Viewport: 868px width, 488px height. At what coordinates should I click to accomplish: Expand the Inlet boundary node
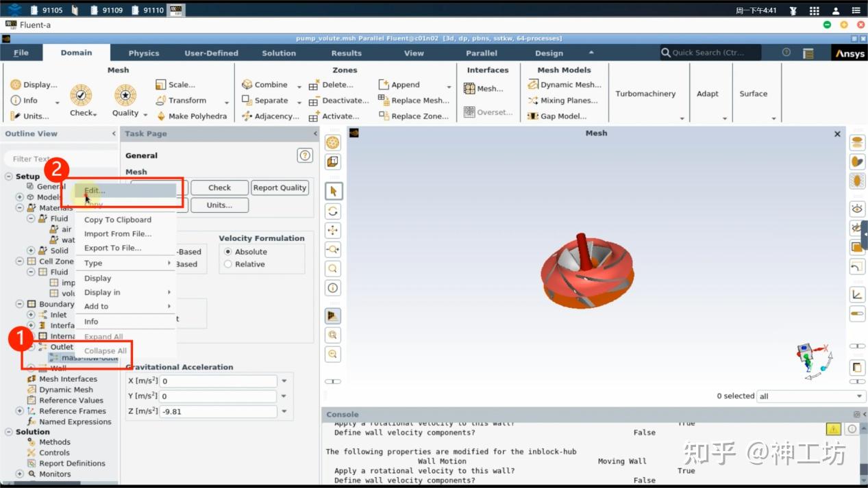tap(31, 315)
